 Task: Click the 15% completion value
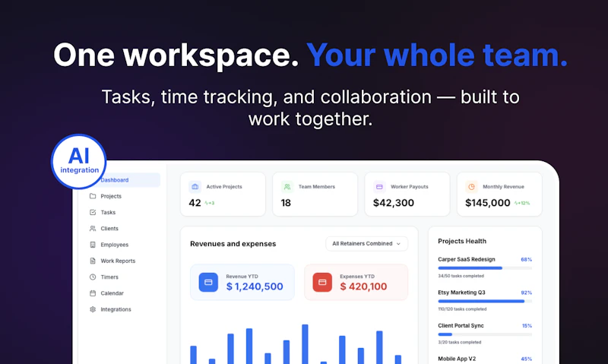pyautogui.click(x=527, y=326)
